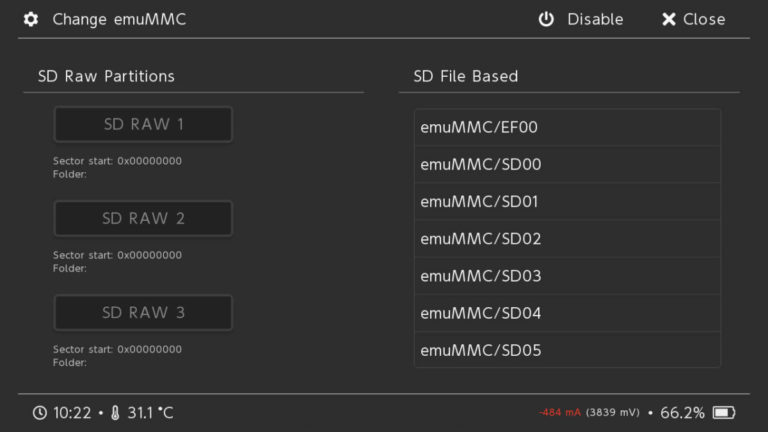Viewport: 768px width, 432px height.
Task: Select the SD RAW 1 partition button
Action: point(143,125)
